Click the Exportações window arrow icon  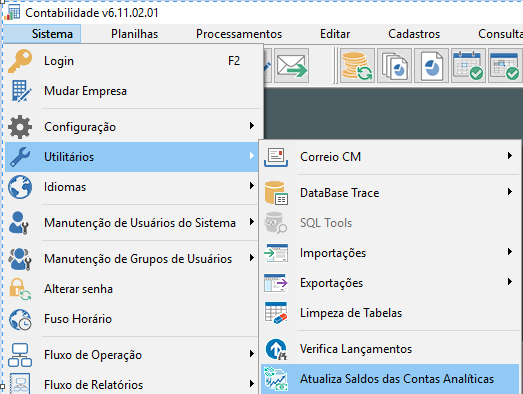click(276, 283)
